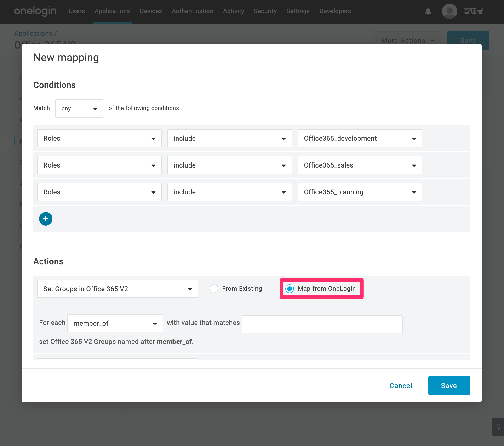Select the From Existing radio option
Image resolution: width=504 pixels, height=446 pixels.
(214, 289)
